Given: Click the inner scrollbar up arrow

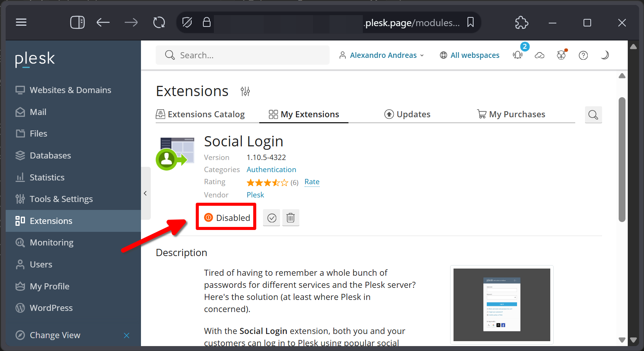Looking at the screenshot, I should (x=622, y=76).
